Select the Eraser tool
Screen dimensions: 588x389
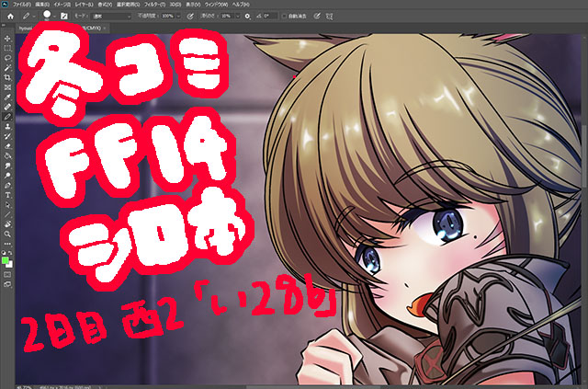(7, 146)
